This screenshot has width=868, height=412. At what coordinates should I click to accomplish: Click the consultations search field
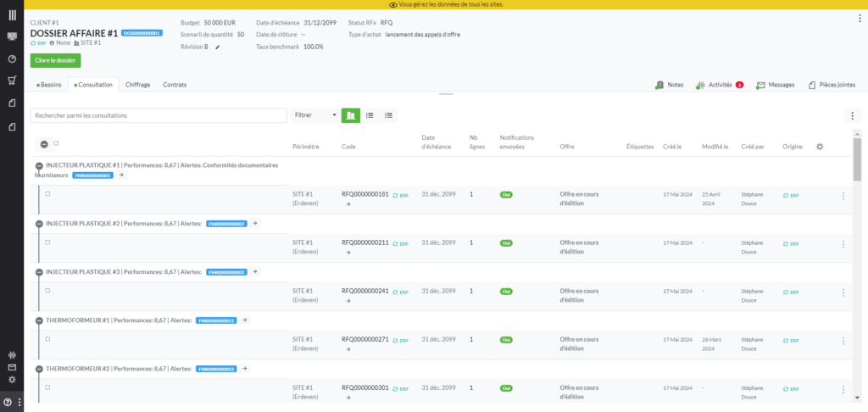point(158,115)
